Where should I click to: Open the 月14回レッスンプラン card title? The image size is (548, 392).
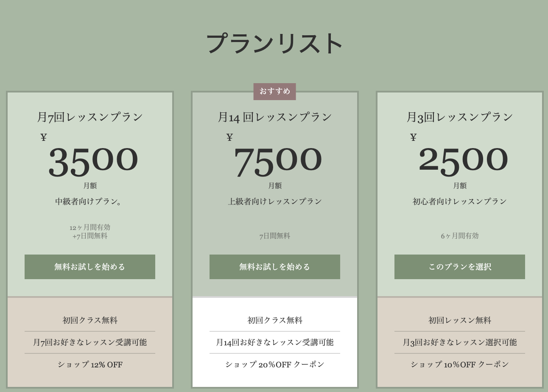click(x=274, y=116)
